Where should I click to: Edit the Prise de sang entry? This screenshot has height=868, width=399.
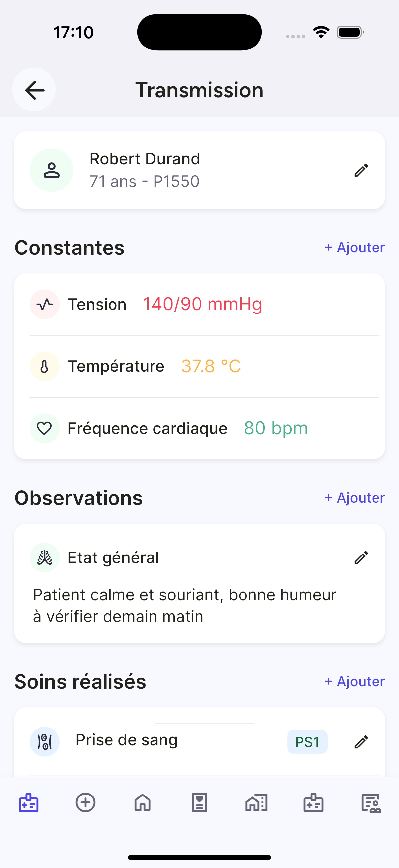(361, 742)
